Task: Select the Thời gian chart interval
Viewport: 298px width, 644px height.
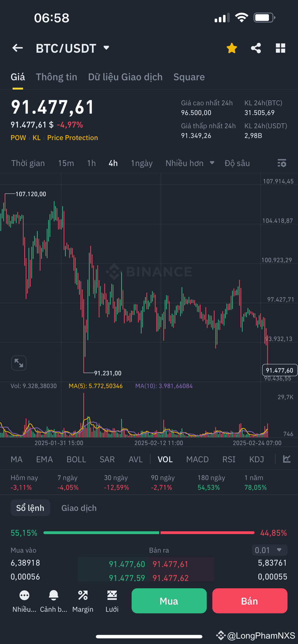Action: [28, 163]
